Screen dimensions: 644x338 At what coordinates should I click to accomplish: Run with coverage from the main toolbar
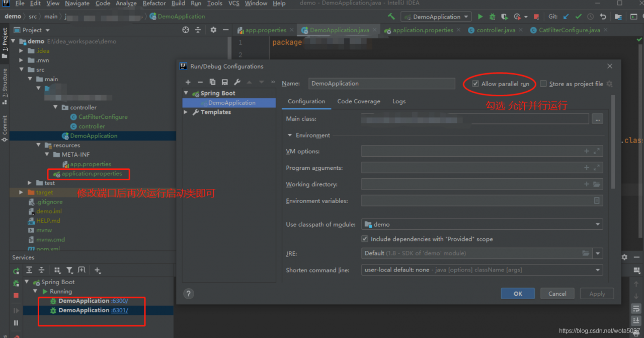[504, 17]
